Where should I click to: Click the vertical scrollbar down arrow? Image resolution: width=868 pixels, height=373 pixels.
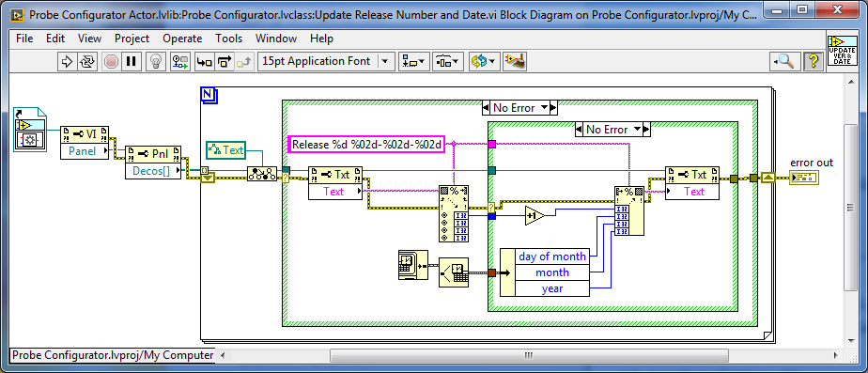click(851, 340)
